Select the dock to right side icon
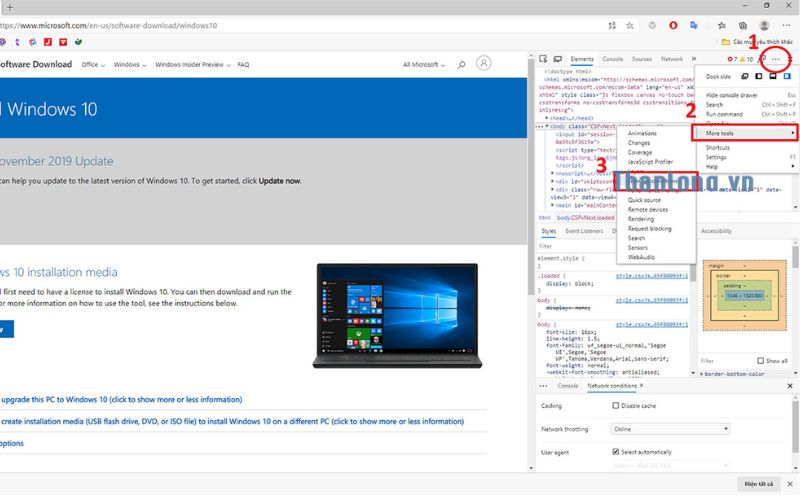Viewport: 800px width, 500px height. pos(788,76)
